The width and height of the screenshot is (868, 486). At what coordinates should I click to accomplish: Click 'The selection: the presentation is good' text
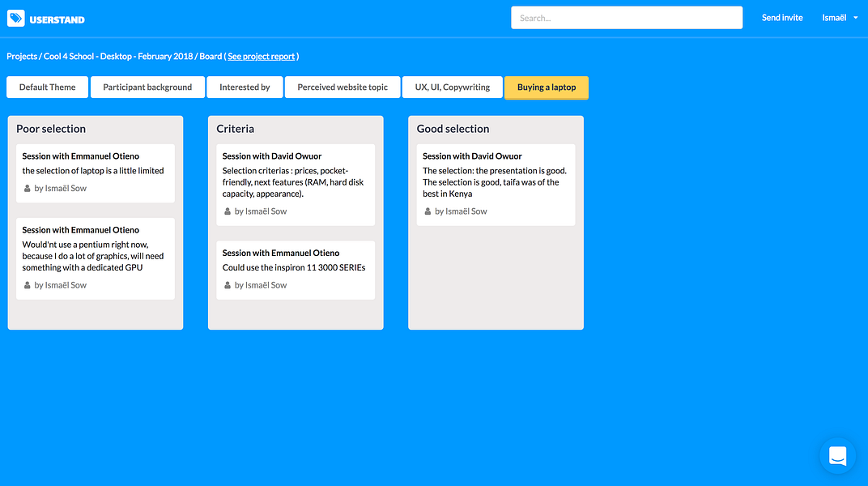click(495, 182)
